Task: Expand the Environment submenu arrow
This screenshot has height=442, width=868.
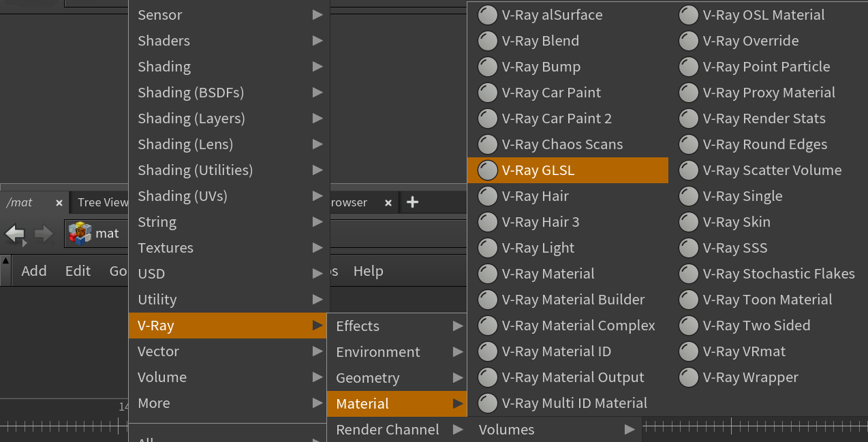Action: coord(458,352)
